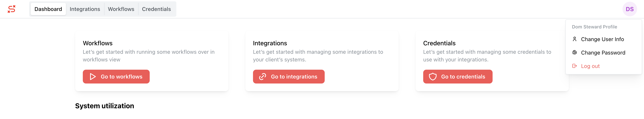Screen dimensions: 644x119
Task: Click the exit arrow icon beside Log out
Action: [574, 66]
